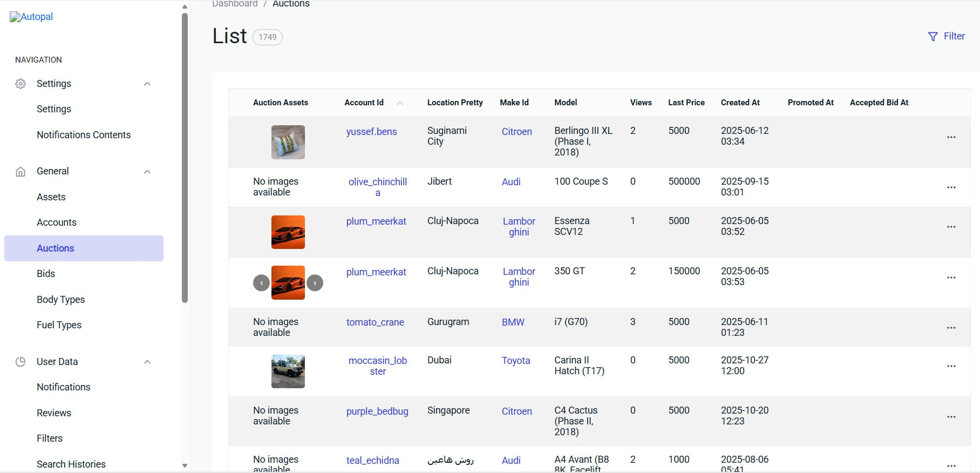980x473 pixels.
Task: Select Notifications Contents menu item
Action: click(84, 135)
